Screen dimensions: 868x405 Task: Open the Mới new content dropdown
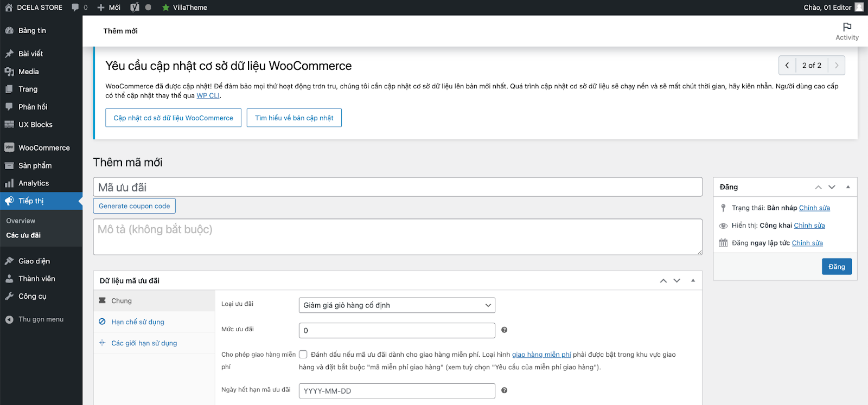(x=108, y=7)
